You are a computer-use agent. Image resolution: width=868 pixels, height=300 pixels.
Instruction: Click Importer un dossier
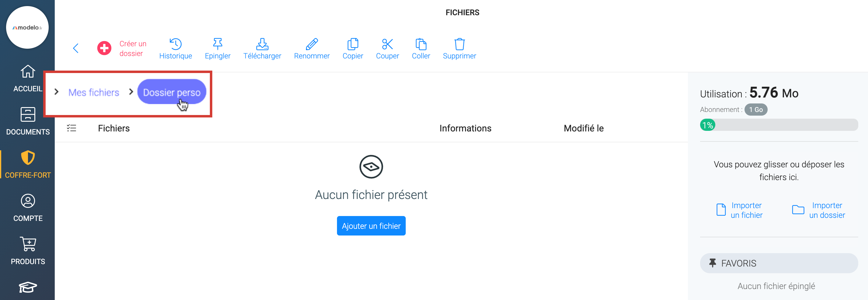click(x=818, y=210)
